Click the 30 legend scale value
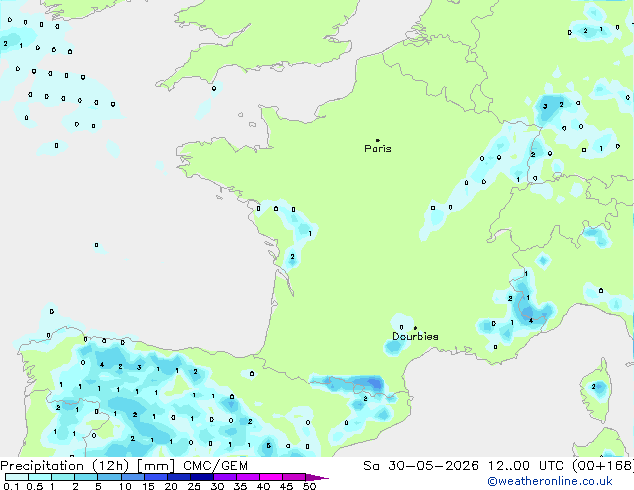634x490 pixels. 217,486
